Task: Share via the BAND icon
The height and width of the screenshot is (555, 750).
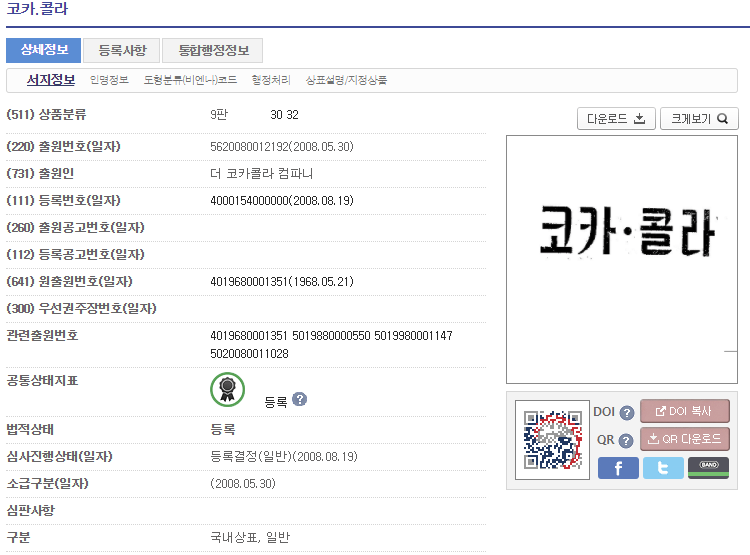Action: (708, 468)
